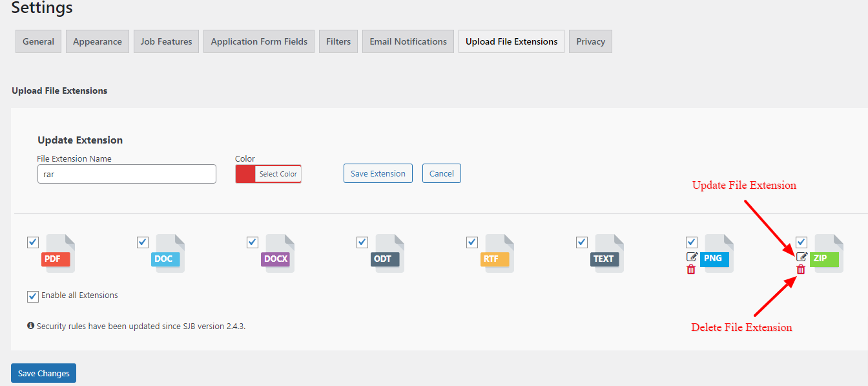
Task: Click the red color swatch
Action: click(245, 174)
